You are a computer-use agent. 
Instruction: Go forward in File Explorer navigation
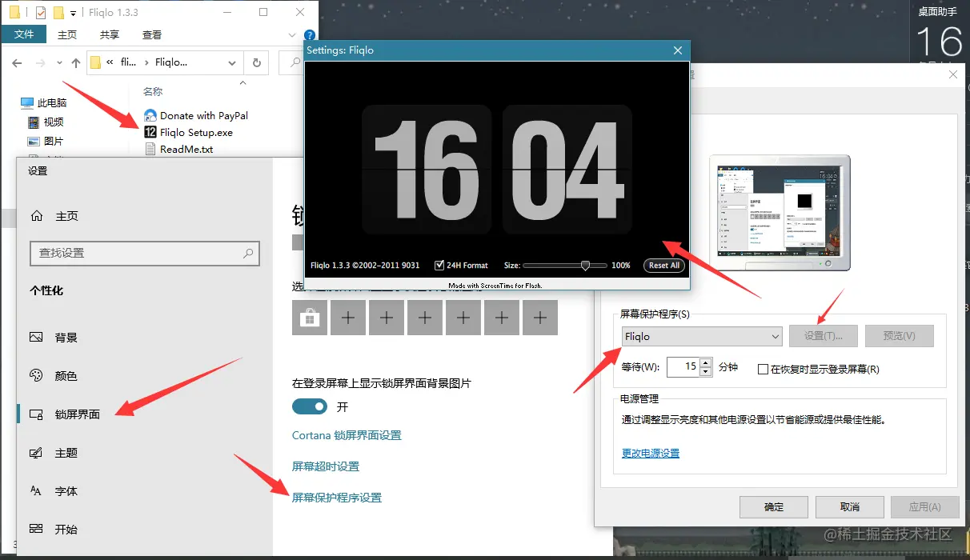(41, 62)
